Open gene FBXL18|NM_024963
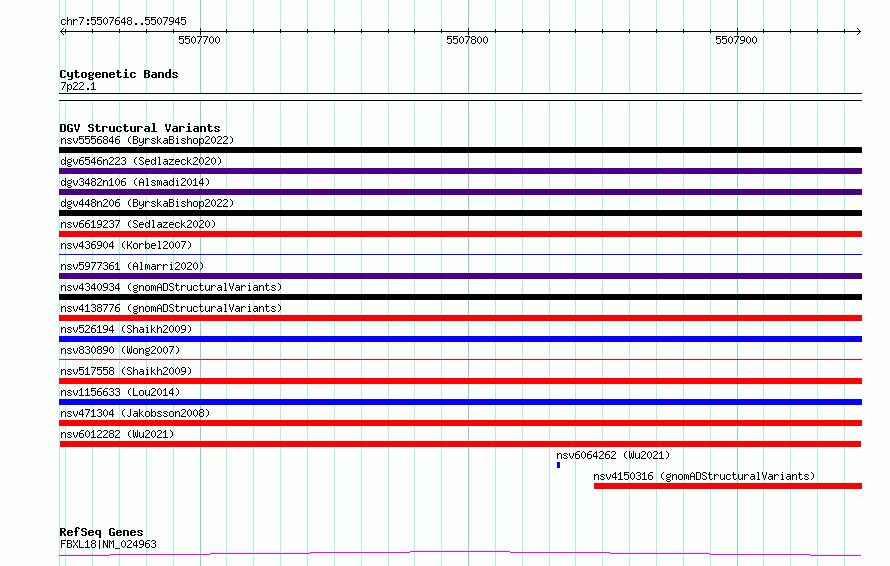Screen dimensions: 890x566 [x=108, y=544]
